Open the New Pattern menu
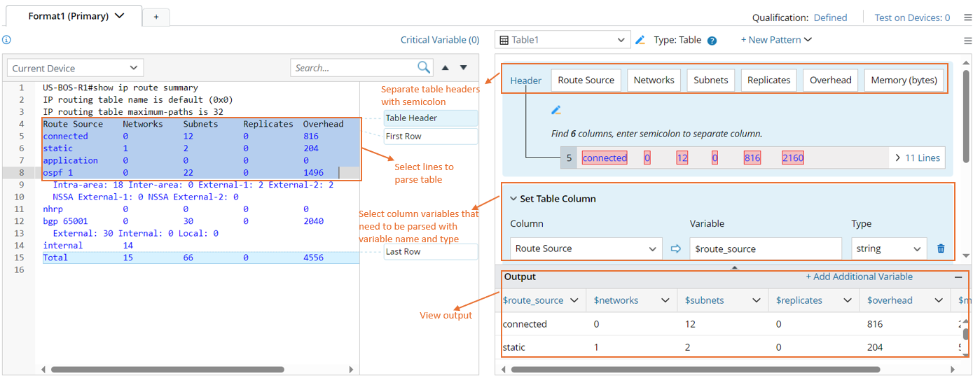Image resolution: width=980 pixels, height=378 pixels. (x=776, y=40)
